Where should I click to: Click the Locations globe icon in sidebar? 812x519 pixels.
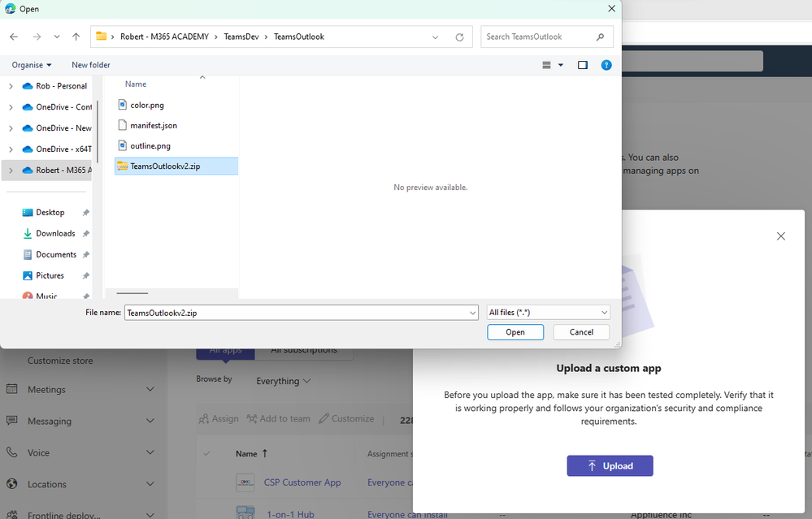pyautogui.click(x=12, y=483)
